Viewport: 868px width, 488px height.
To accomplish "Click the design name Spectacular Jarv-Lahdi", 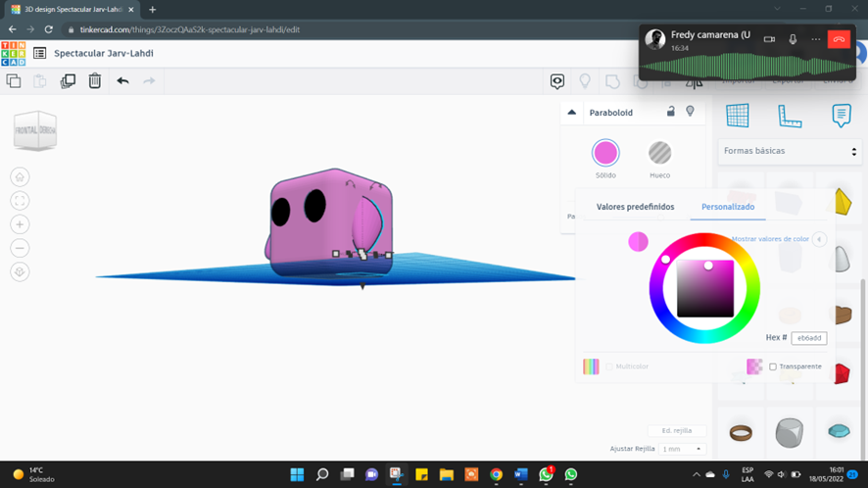I will [x=104, y=53].
